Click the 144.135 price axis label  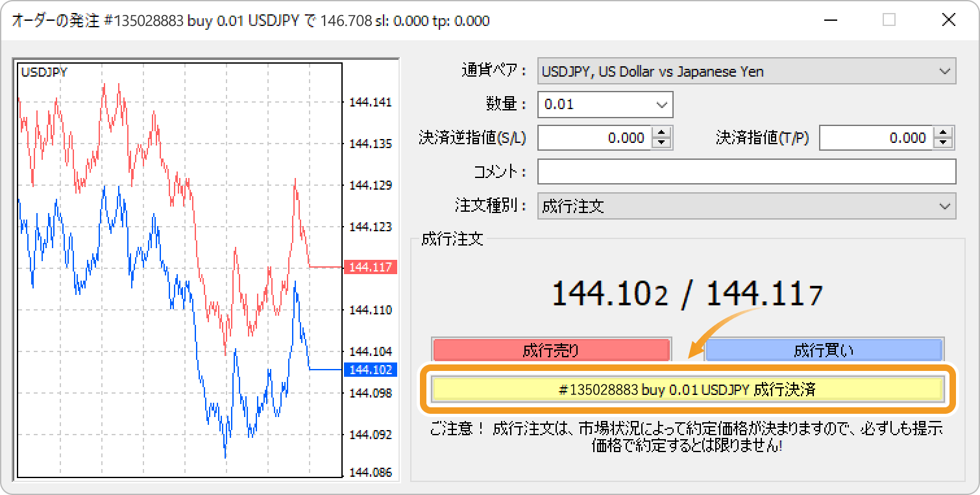coord(371,144)
